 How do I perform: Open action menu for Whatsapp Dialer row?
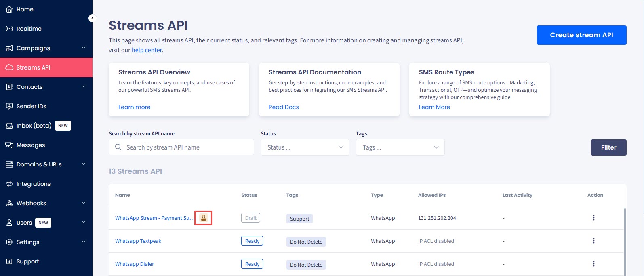click(x=593, y=264)
